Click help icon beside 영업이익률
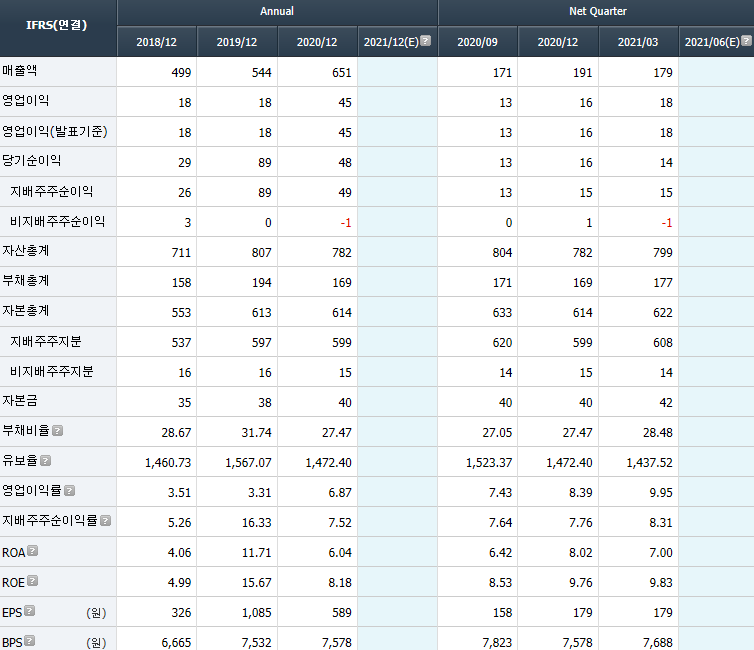Image resolution: width=754 pixels, height=650 pixels. click(70, 490)
